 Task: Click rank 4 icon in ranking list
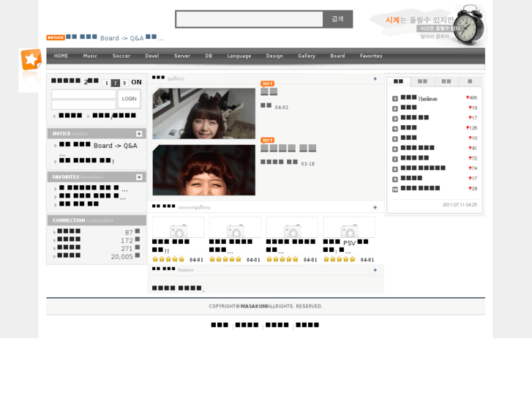tap(395, 129)
